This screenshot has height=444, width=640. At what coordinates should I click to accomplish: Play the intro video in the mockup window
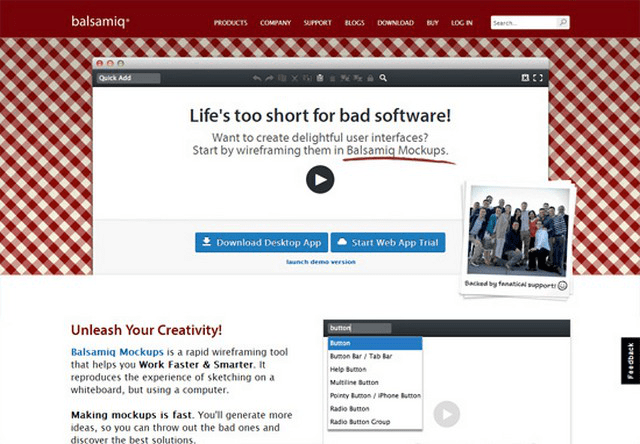point(319,180)
